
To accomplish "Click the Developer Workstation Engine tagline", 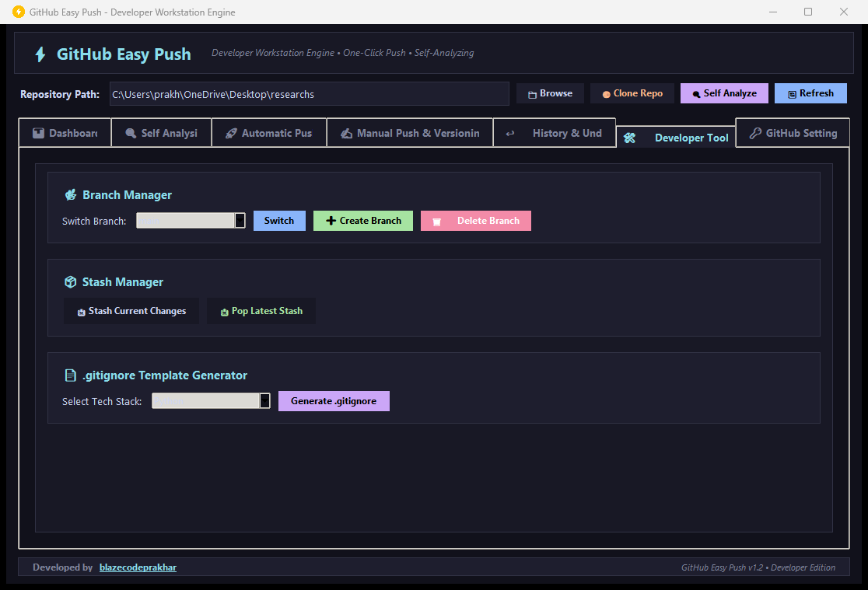I will click(x=343, y=53).
